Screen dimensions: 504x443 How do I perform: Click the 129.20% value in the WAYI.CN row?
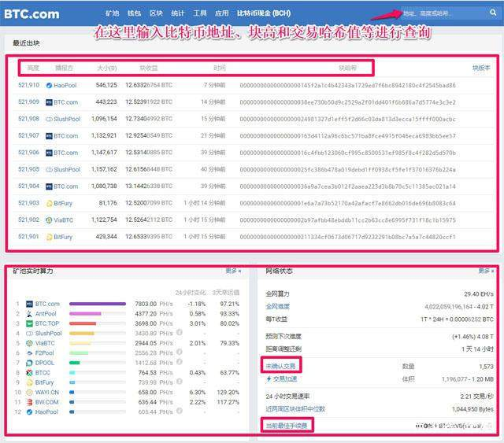pyautogui.click(x=228, y=392)
